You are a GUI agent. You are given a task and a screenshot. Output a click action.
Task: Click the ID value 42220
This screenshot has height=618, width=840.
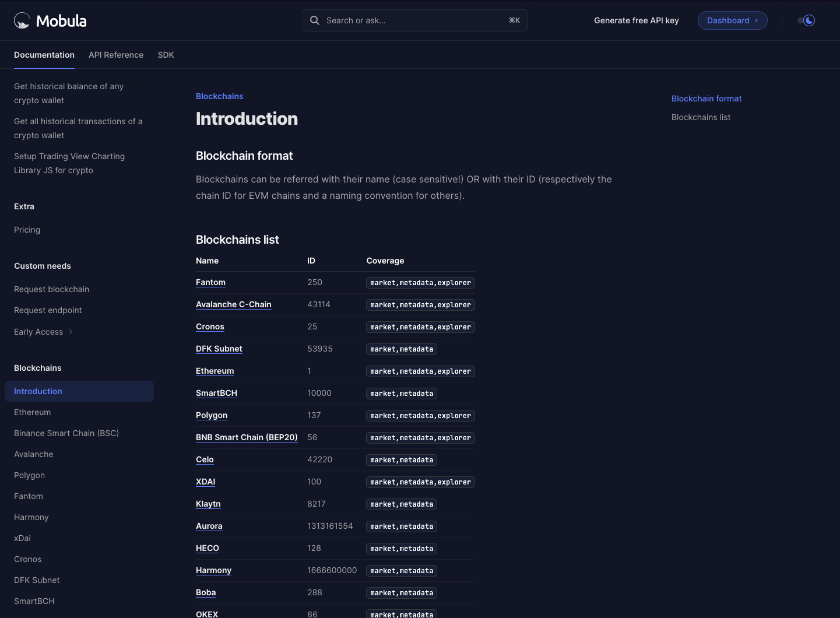tap(320, 459)
